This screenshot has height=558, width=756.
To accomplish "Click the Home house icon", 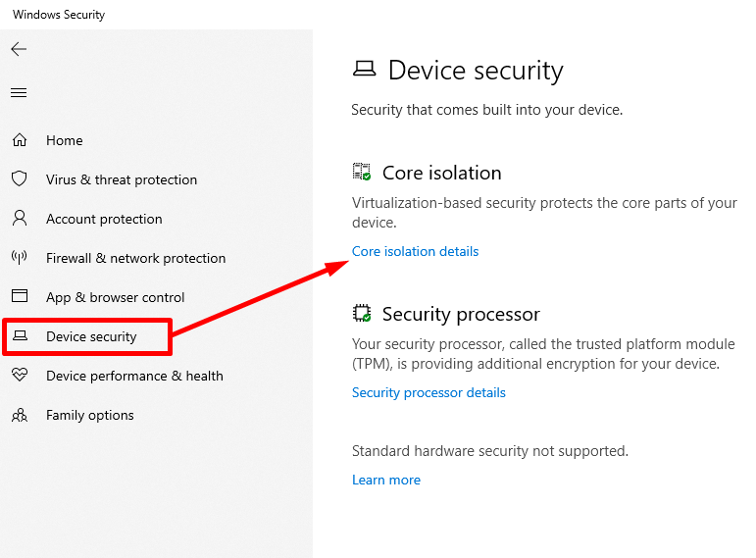I will point(19,140).
